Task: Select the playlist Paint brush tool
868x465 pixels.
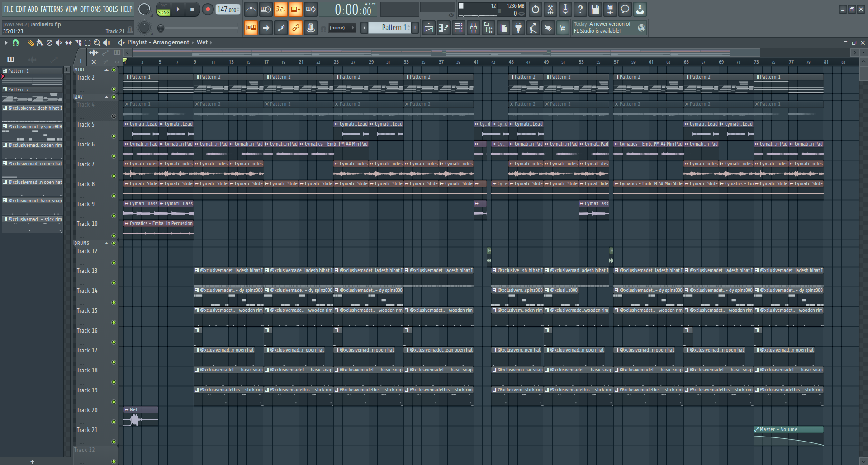Action: pos(40,42)
